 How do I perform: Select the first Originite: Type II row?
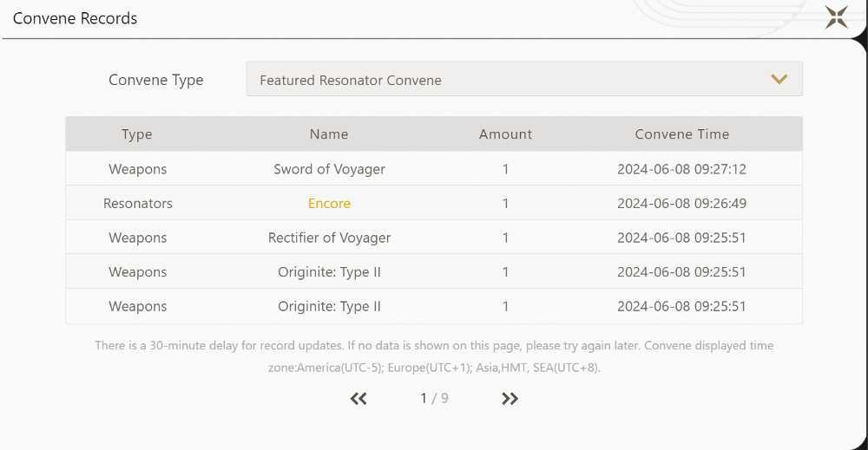pyautogui.click(x=434, y=272)
